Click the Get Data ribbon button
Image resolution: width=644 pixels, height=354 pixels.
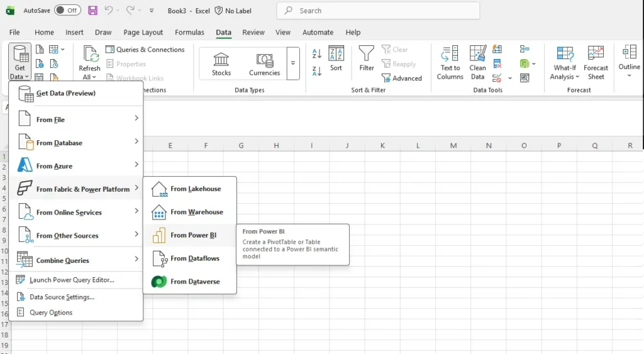tap(19, 62)
